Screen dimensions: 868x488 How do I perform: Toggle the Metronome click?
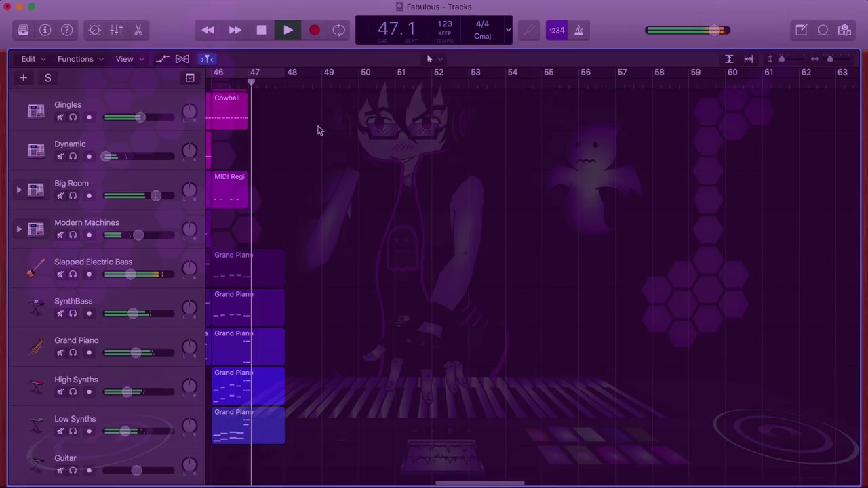pyautogui.click(x=578, y=30)
